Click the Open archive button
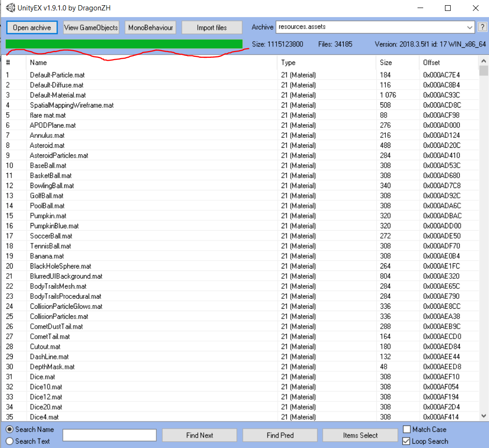This screenshot has width=489, height=448. 32,27
